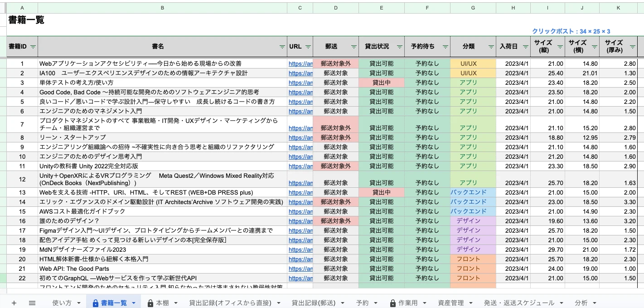Click the filter icon on 貸出状況 column
Screen dimensions: 644x308
(400, 46)
